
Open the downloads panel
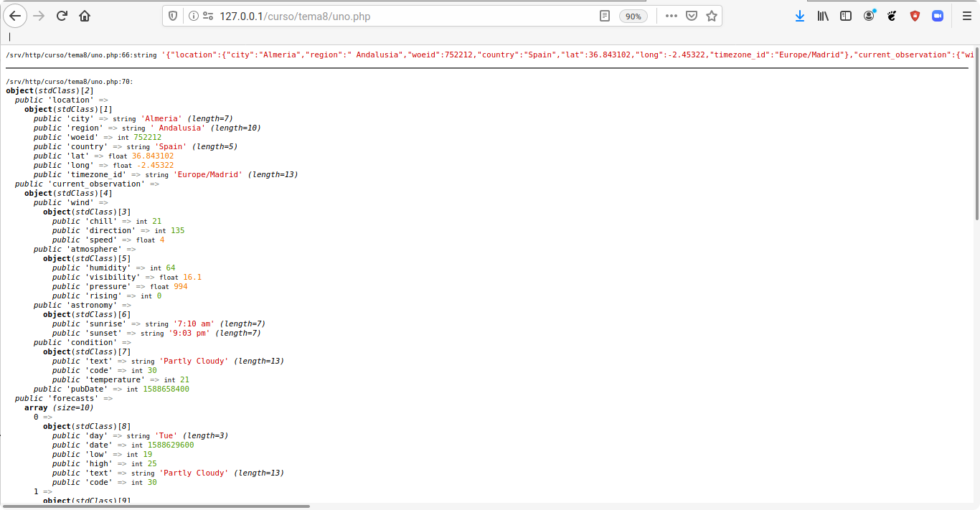pyautogui.click(x=800, y=16)
